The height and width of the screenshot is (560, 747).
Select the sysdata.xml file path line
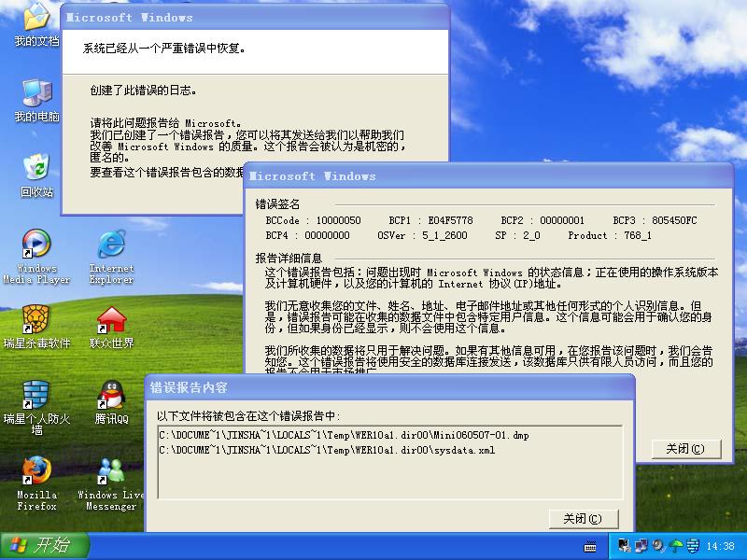[x=328, y=450]
